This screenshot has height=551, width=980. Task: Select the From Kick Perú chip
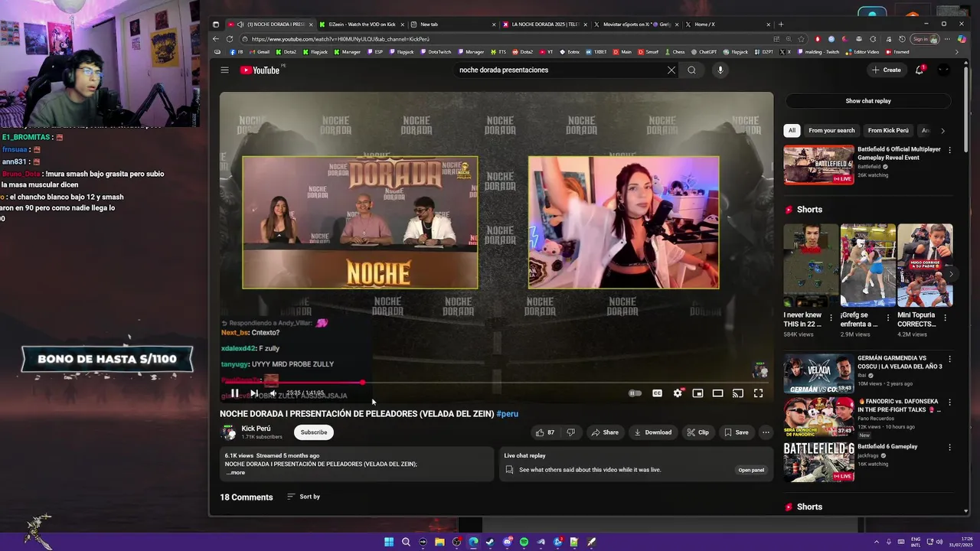tap(888, 130)
